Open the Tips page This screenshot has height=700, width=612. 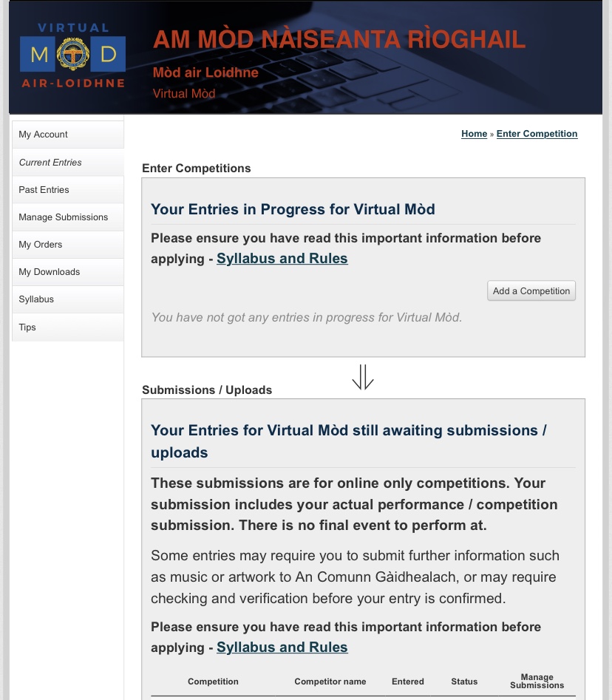[x=68, y=327]
